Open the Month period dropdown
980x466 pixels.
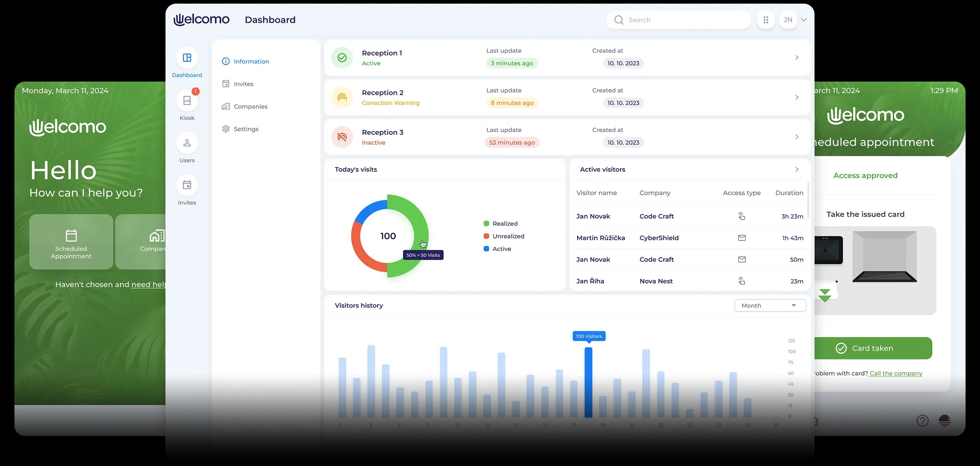click(770, 306)
